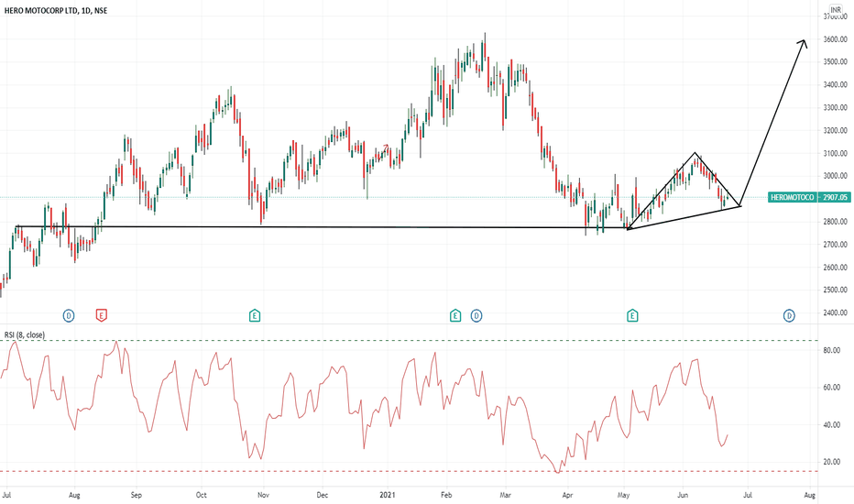Screen dimensions: 854x504
Task: Click the Feb label on time axis
Action: pos(446,495)
